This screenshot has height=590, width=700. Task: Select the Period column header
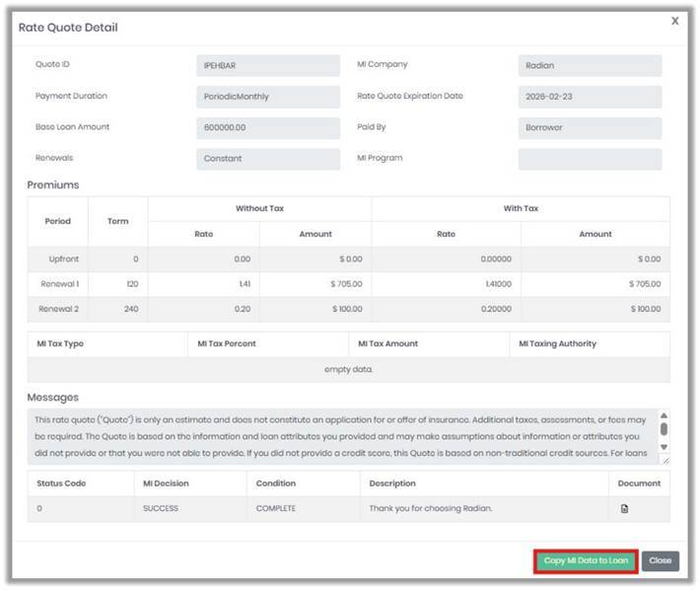tap(57, 221)
